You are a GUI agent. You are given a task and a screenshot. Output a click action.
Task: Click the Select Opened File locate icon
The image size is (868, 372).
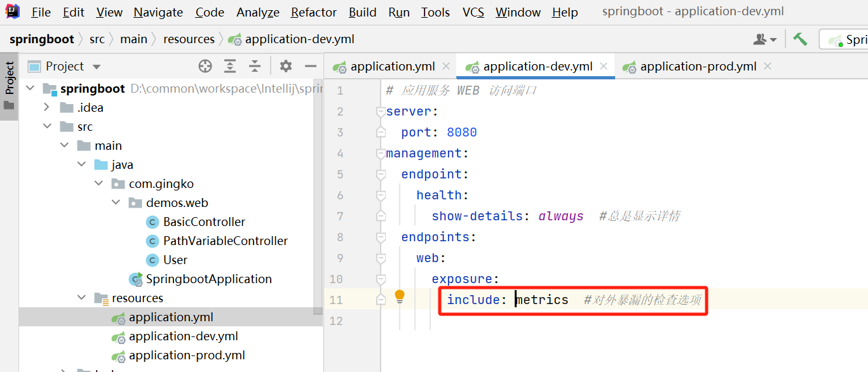point(205,66)
